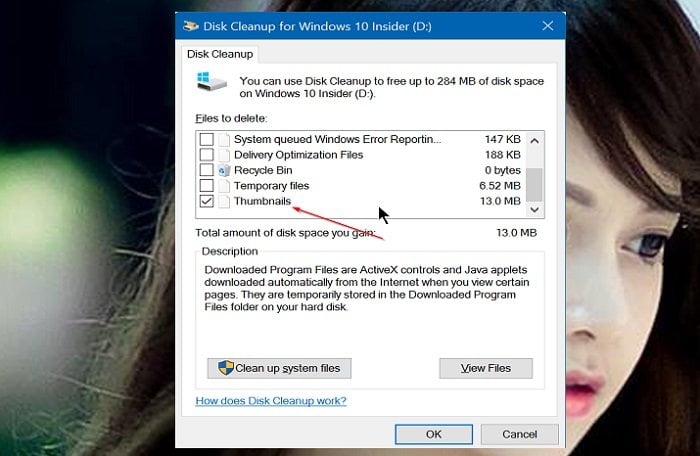Click the Windows drive icon beside the summary text

pos(212,82)
